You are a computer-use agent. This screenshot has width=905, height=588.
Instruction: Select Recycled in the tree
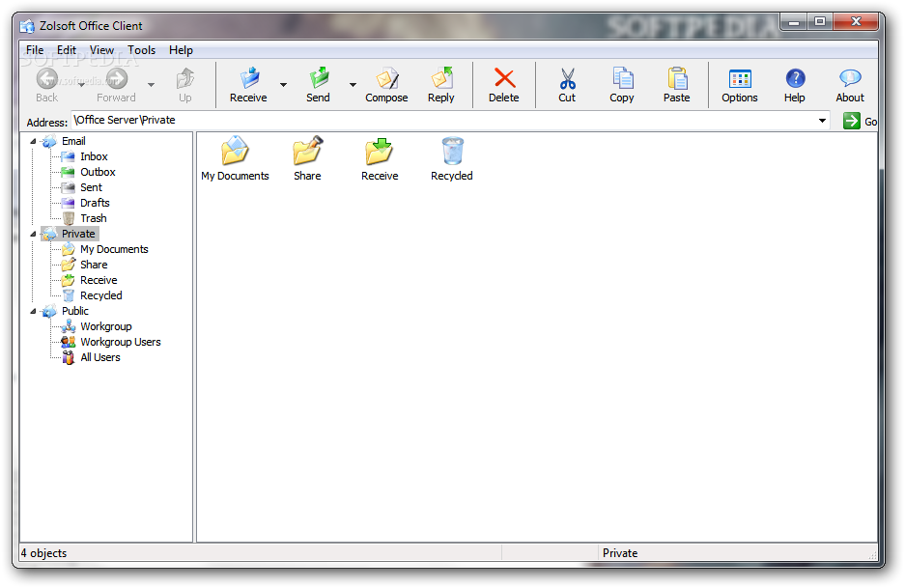point(101,295)
